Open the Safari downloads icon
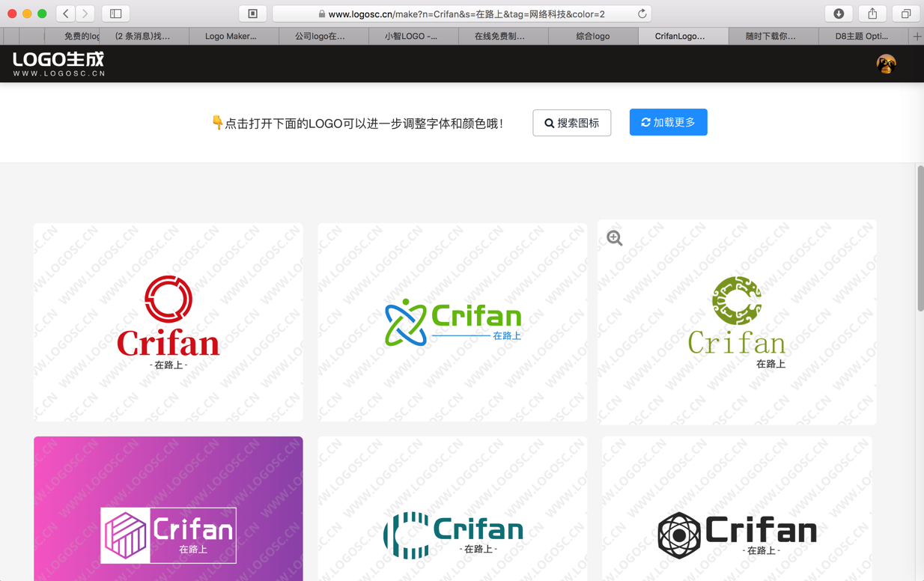Viewport: 924px width, 581px height. pos(839,13)
